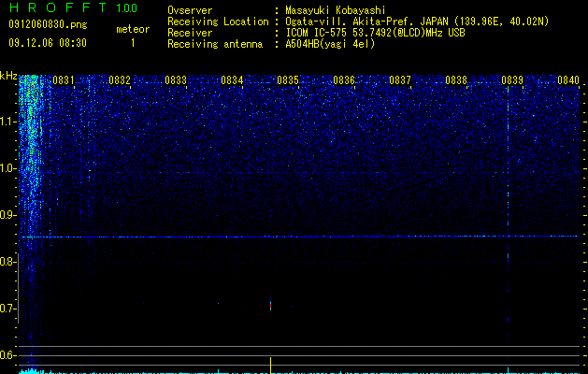Click the meteor count value 1

pos(133,43)
